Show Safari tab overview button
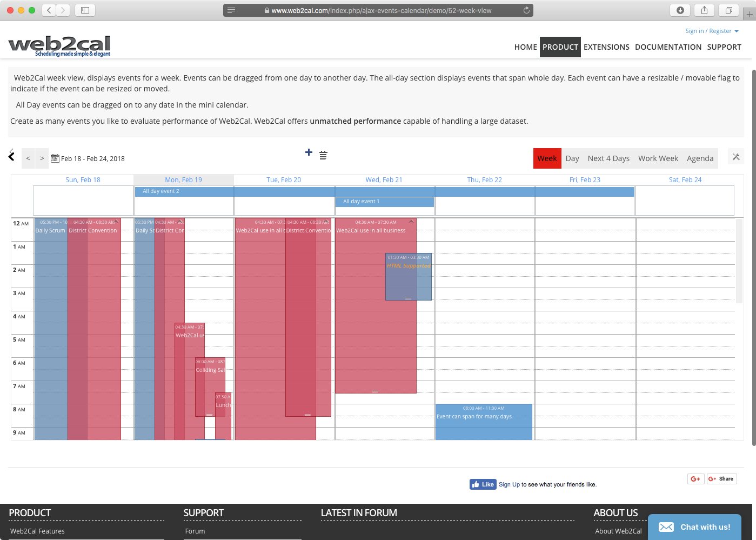 (729, 10)
